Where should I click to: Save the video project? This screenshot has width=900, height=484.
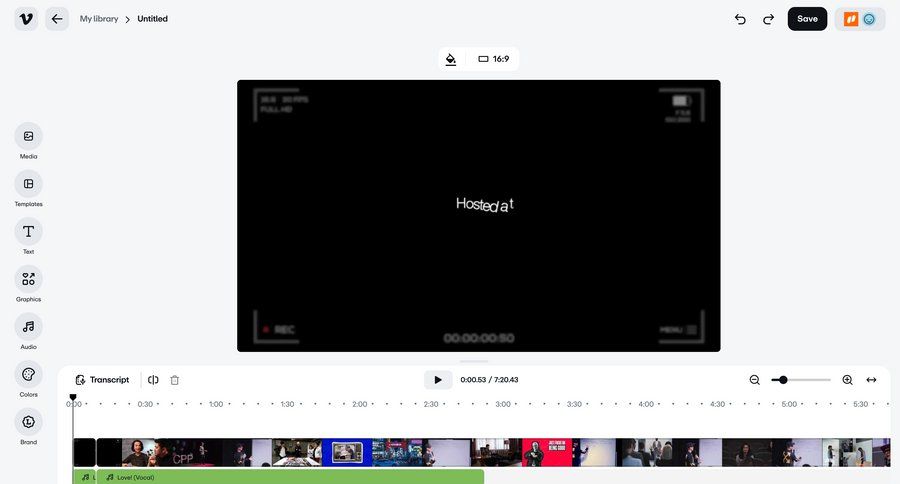[807, 19]
